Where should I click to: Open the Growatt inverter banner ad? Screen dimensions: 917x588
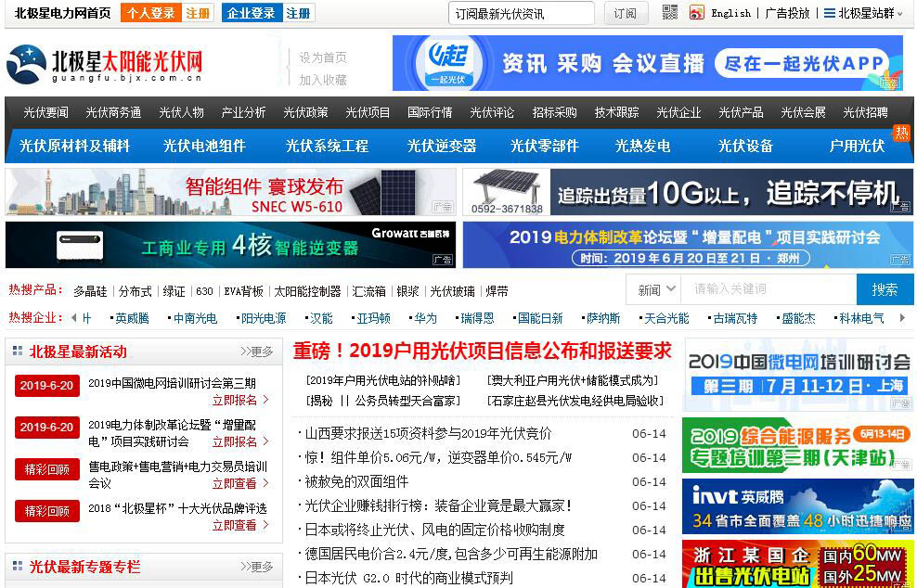pyautogui.click(x=230, y=246)
